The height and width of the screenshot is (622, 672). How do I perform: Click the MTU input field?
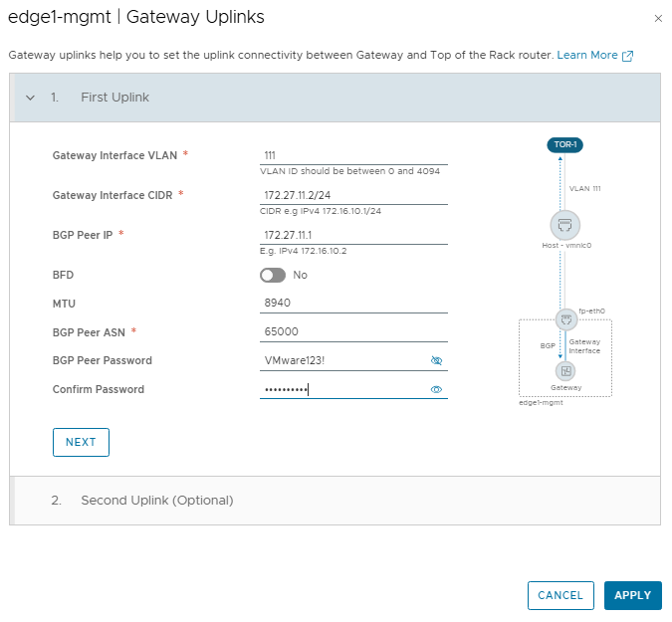click(x=352, y=303)
